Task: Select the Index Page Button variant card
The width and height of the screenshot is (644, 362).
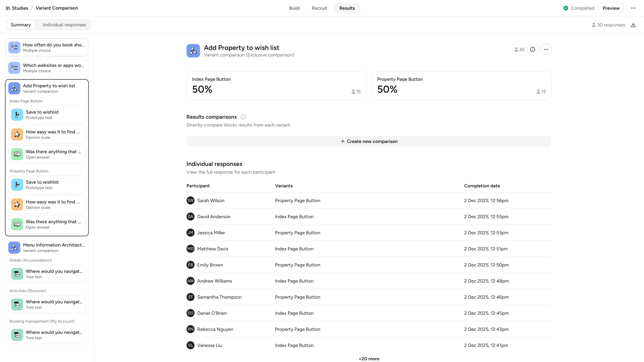Action: pos(276,85)
